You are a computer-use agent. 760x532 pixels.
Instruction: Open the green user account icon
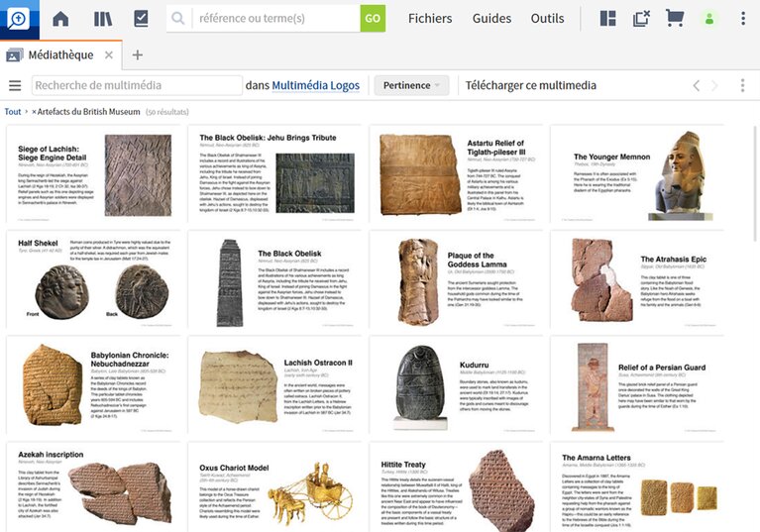709,19
